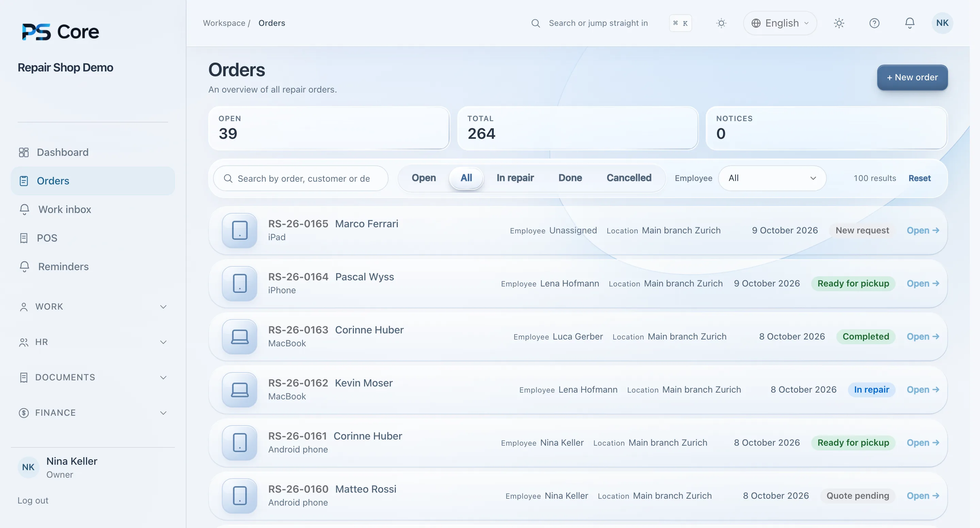Click the sun icon left of English
Viewport: 980px width, 528px height.
coord(721,23)
